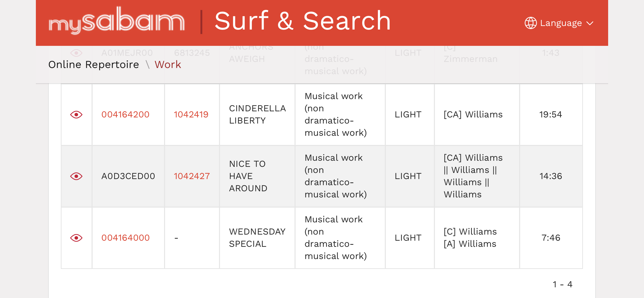Click the Wednesday Special title cell
The width and height of the screenshot is (644, 298).
point(257,238)
